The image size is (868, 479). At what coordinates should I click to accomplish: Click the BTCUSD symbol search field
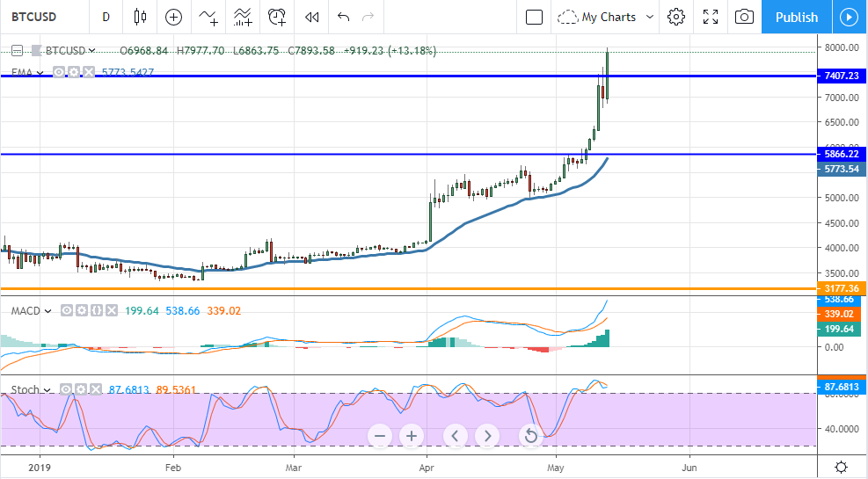coord(34,18)
